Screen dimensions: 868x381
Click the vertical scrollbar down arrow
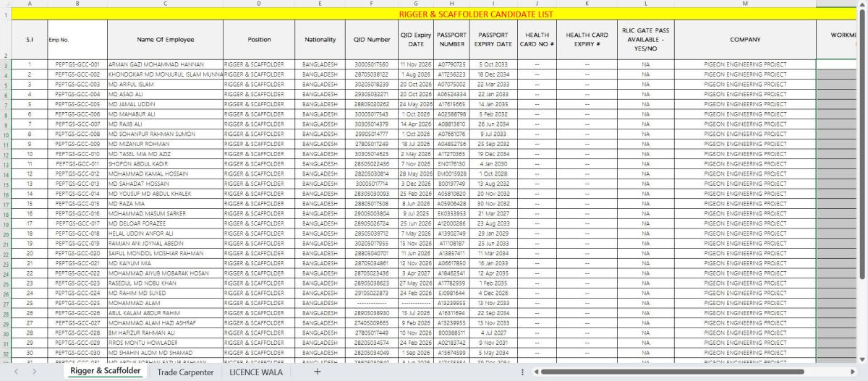[863, 359]
